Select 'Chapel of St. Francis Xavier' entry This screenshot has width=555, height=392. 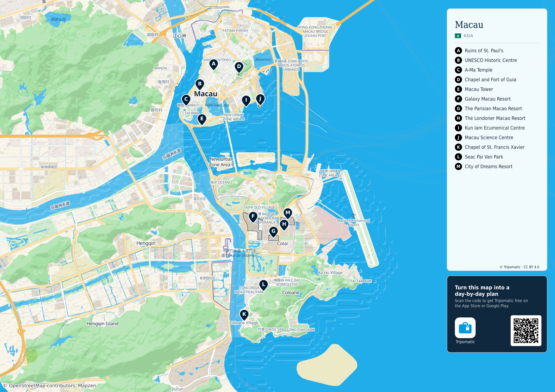pyautogui.click(x=495, y=147)
